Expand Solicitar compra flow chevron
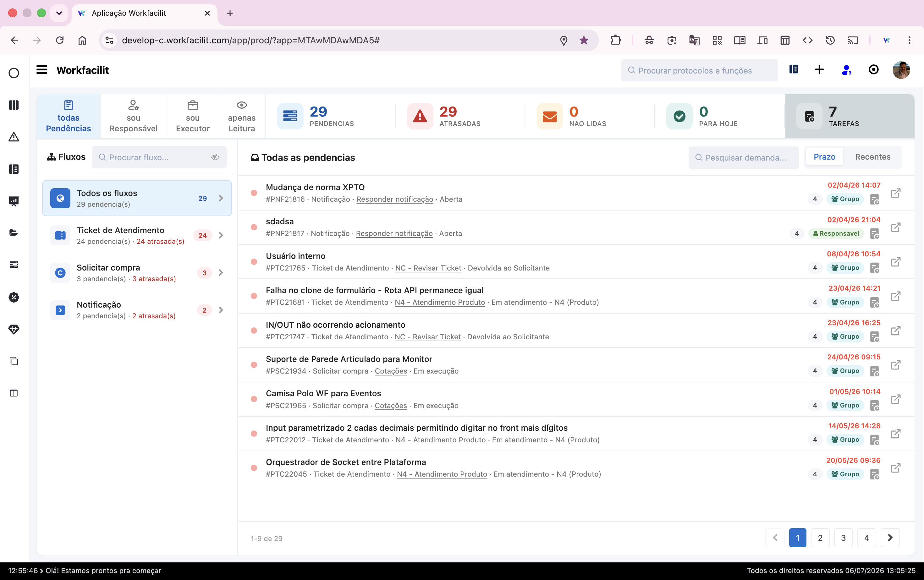 221,273
